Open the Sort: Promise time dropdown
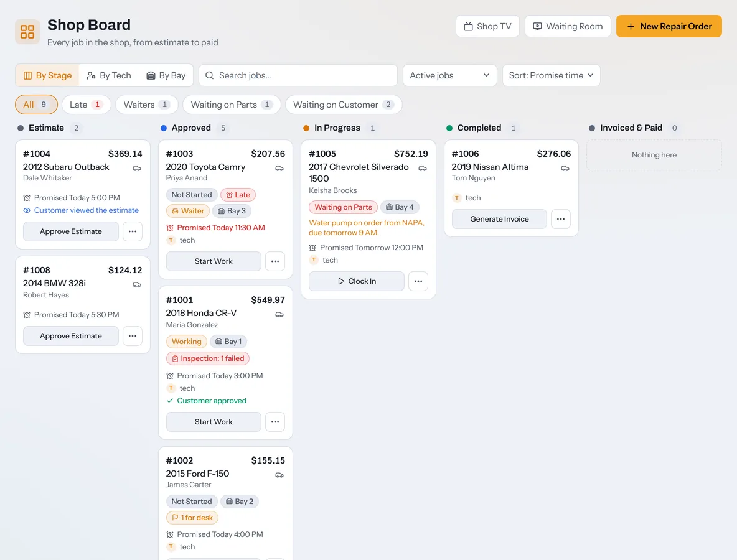The height and width of the screenshot is (560, 737). 552,75
